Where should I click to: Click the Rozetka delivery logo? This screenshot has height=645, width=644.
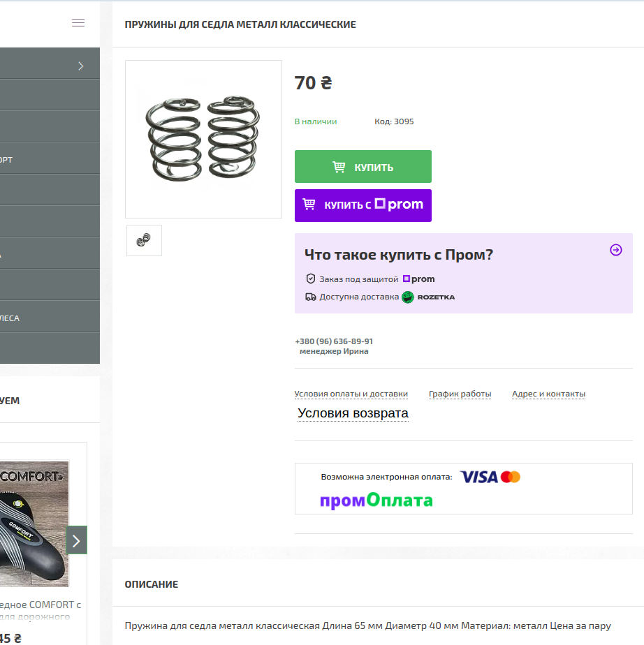click(x=428, y=297)
